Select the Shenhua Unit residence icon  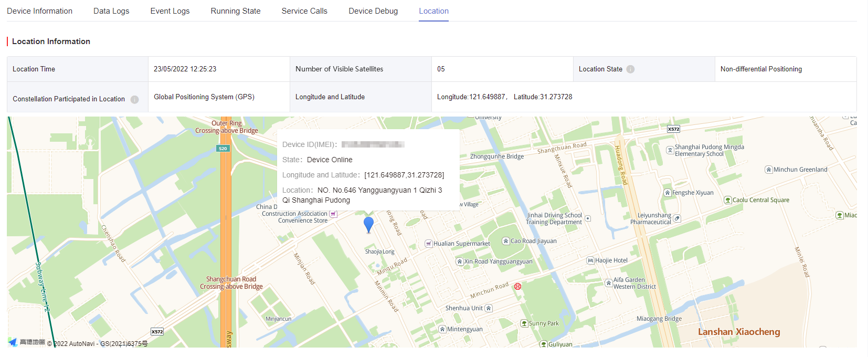point(489,308)
